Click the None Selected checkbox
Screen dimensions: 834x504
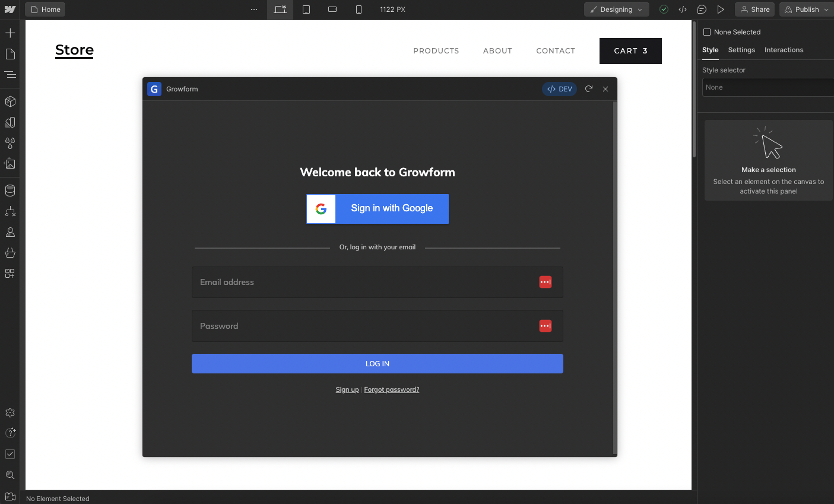tap(706, 31)
